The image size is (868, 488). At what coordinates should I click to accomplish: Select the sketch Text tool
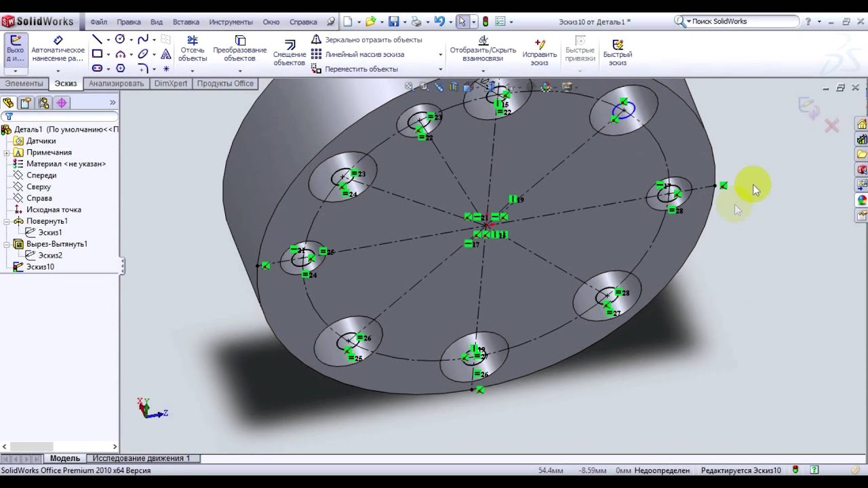coord(165,54)
